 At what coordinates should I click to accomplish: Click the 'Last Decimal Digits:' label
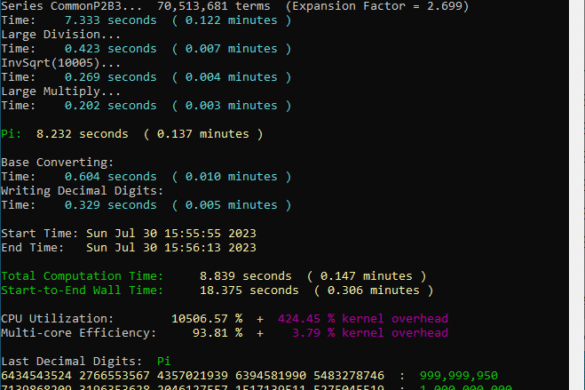(x=71, y=361)
